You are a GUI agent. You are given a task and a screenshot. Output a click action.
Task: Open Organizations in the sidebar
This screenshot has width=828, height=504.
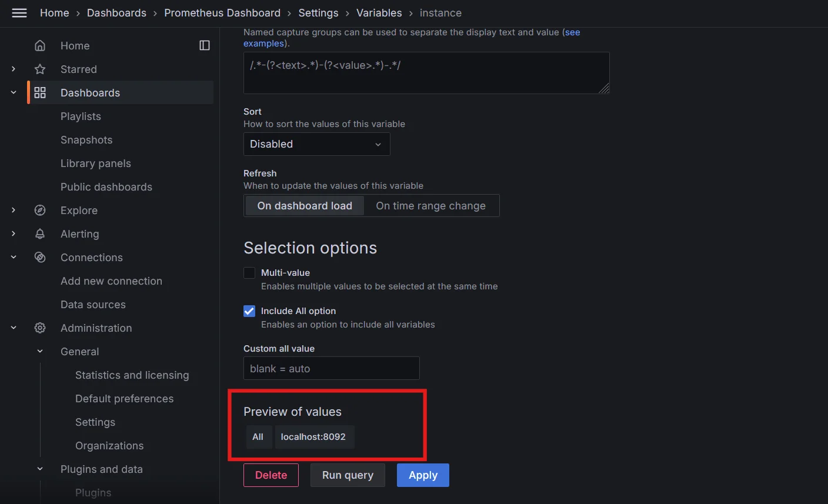(109, 446)
